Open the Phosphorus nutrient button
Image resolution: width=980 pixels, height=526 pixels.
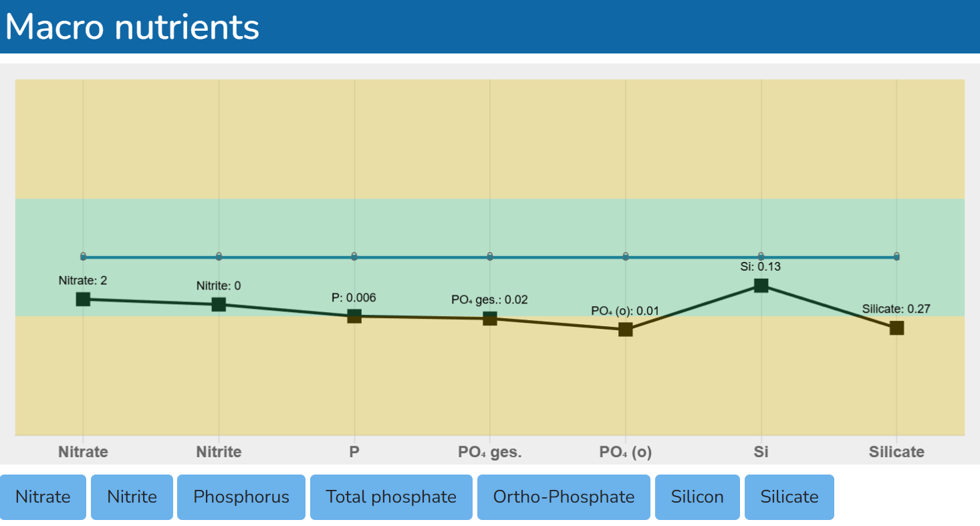[x=241, y=497]
